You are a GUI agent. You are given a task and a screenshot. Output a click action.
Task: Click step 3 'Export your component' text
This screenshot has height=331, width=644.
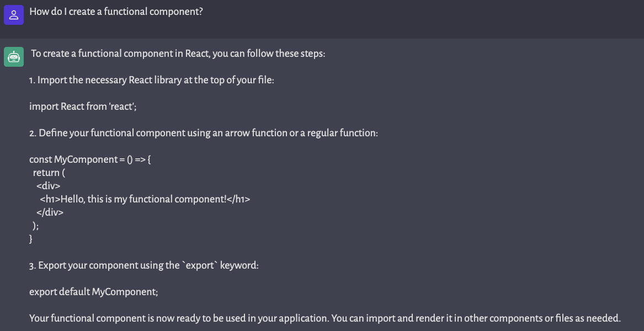tap(143, 265)
